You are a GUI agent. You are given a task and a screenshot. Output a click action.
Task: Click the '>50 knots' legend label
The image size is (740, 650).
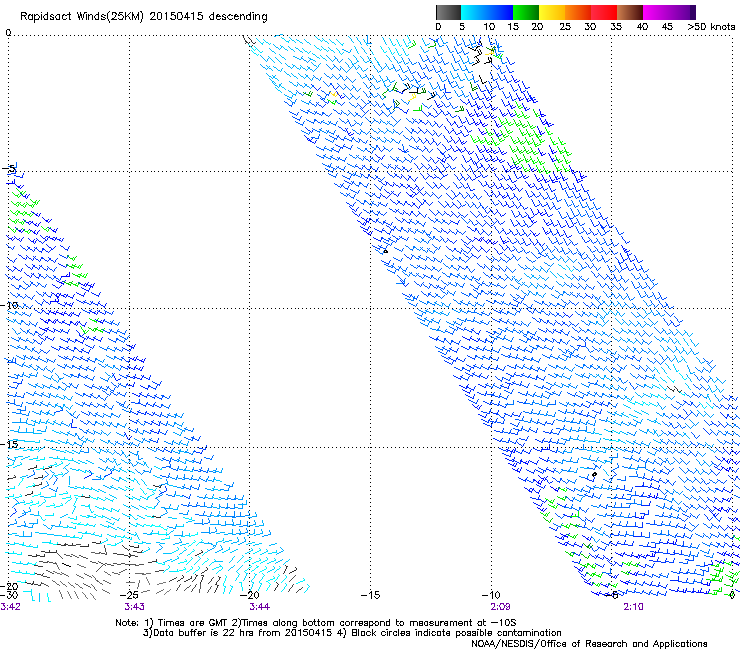(711, 27)
